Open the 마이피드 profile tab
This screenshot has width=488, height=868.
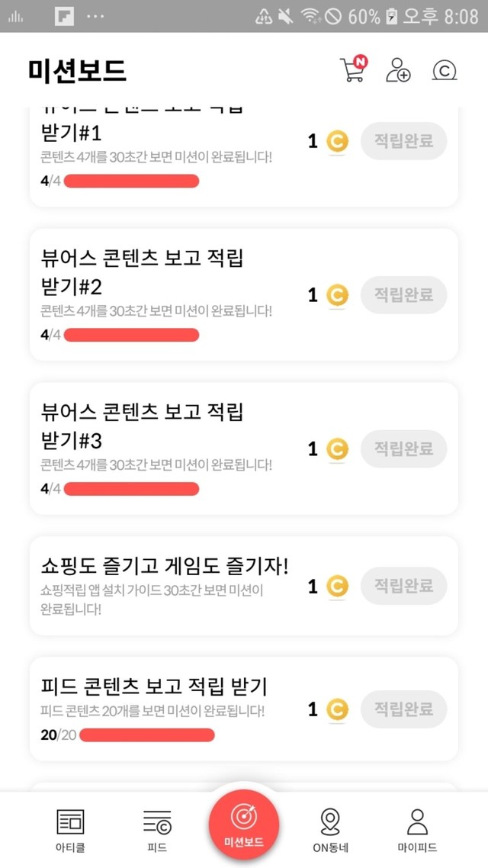pos(417,830)
